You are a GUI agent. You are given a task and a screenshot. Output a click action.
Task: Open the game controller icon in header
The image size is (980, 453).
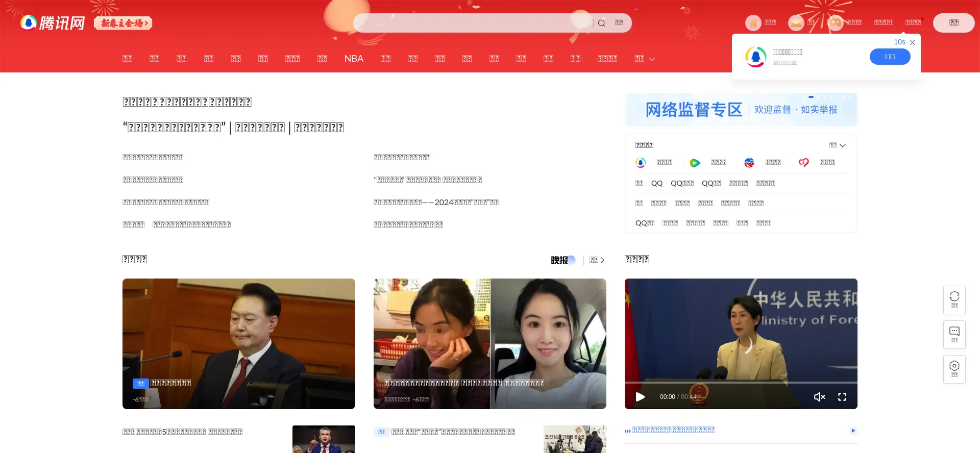point(835,23)
